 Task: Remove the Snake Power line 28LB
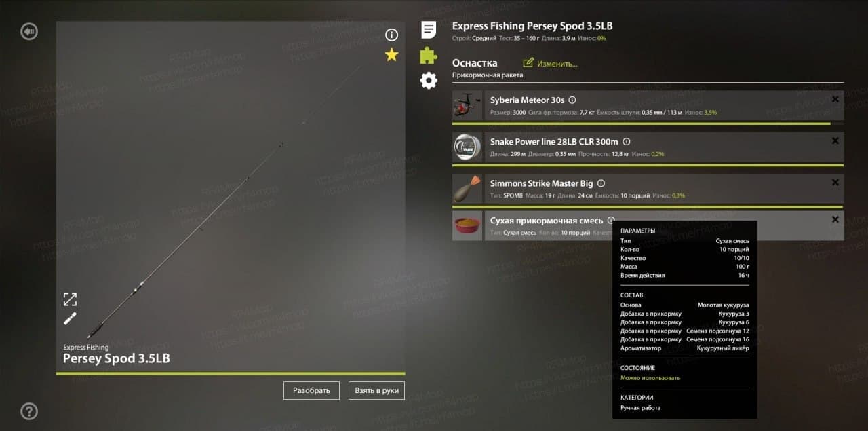pyautogui.click(x=835, y=141)
